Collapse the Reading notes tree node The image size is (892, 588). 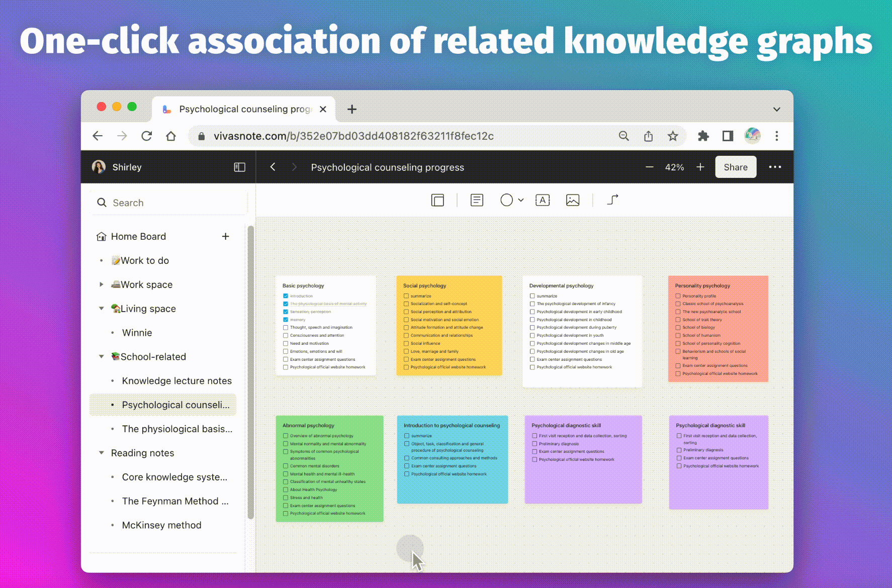[x=101, y=452]
